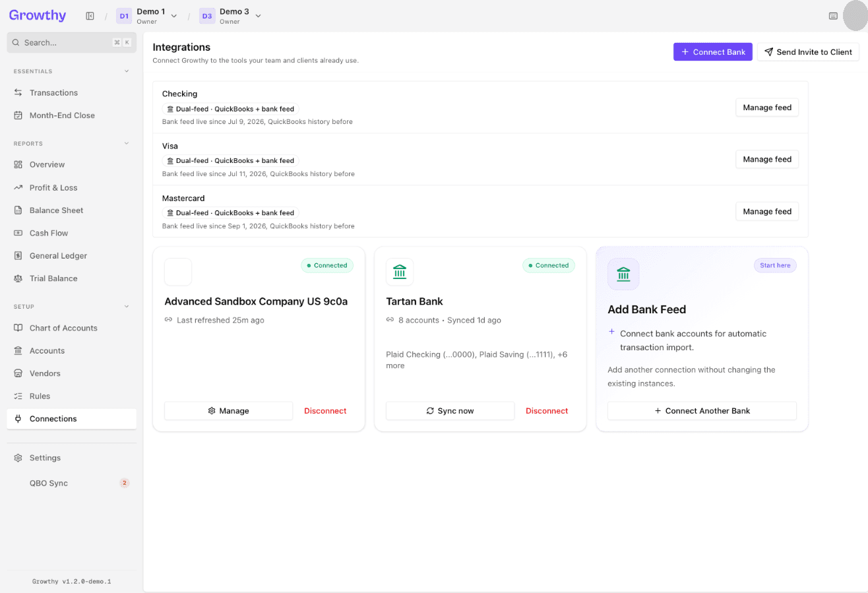Screen dimensions: 868x593
Task: Click Settings gear icon
Action: click(18, 458)
